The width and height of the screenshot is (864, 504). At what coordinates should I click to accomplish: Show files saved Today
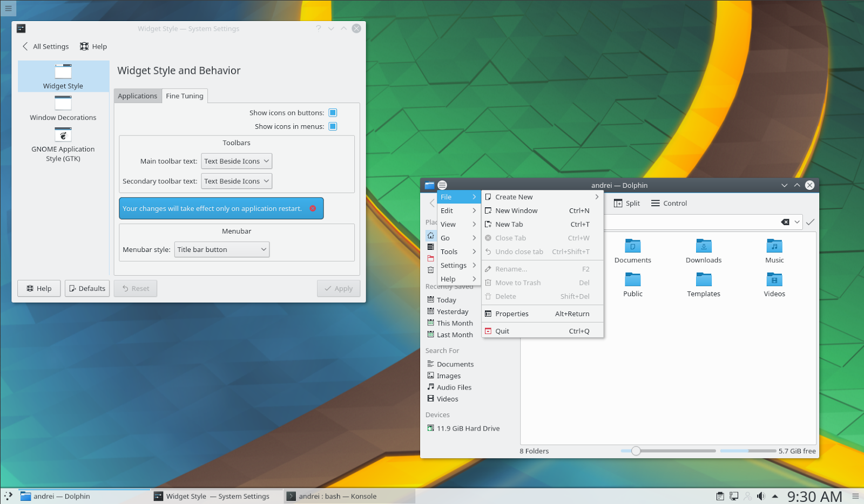pyautogui.click(x=442, y=300)
